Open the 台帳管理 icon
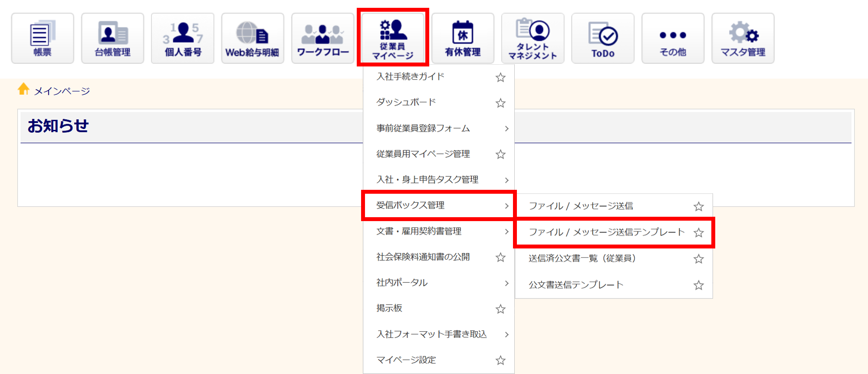 click(112, 38)
